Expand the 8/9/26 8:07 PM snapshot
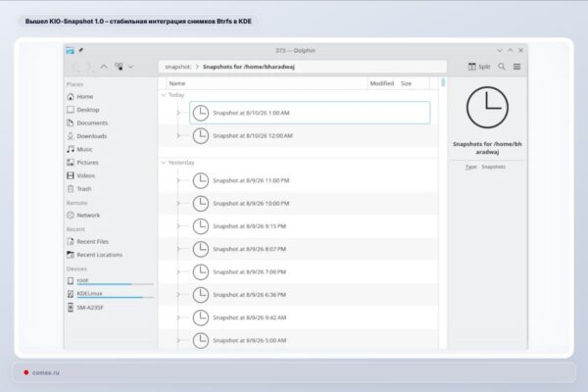The height and width of the screenshot is (392, 588). 178,250
